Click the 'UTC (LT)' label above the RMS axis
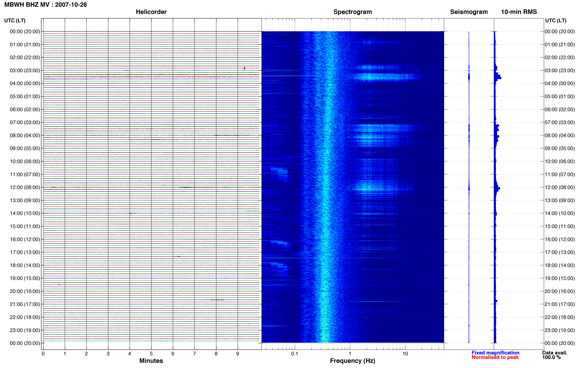 (x=556, y=20)
